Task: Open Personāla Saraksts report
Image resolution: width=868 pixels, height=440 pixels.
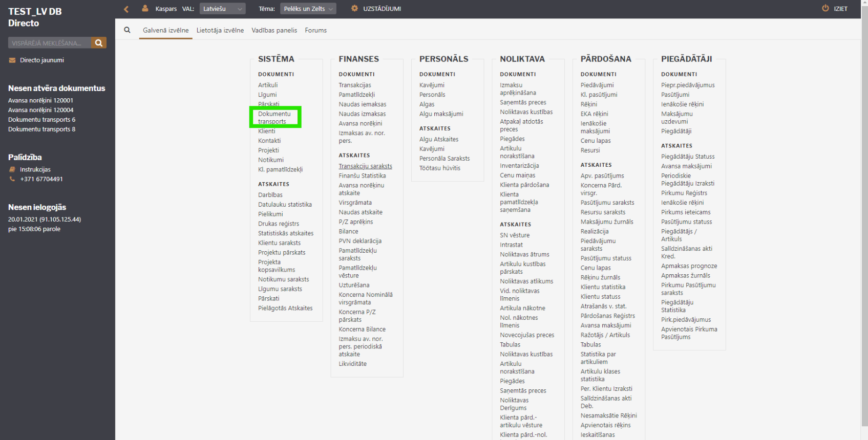Action: pyautogui.click(x=444, y=159)
